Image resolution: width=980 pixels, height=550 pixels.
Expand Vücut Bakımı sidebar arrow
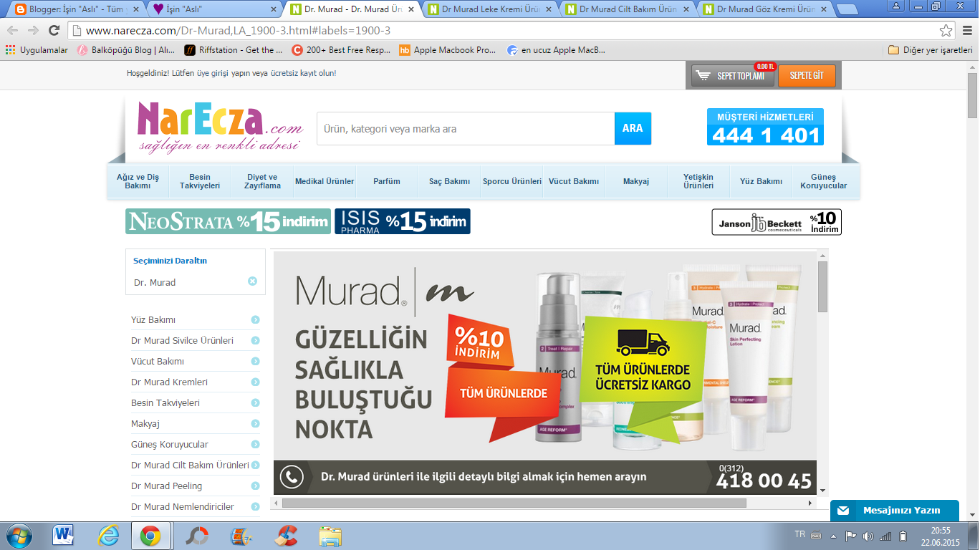pos(255,362)
